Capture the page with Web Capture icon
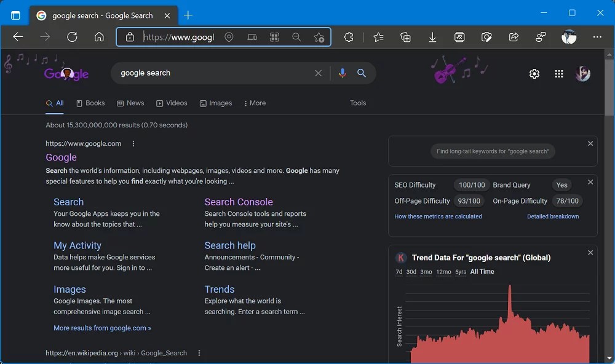This screenshot has height=364, width=615. coord(486,37)
